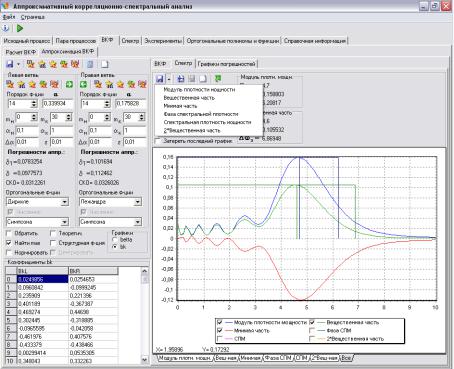Open the Симпсона dropdown in the left branch

[65, 222]
